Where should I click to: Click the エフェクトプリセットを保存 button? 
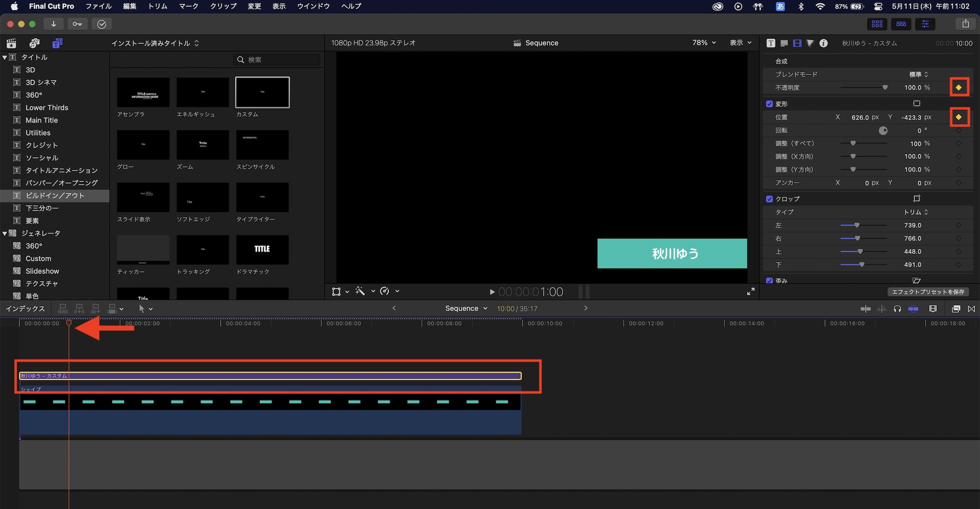click(928, 292)
